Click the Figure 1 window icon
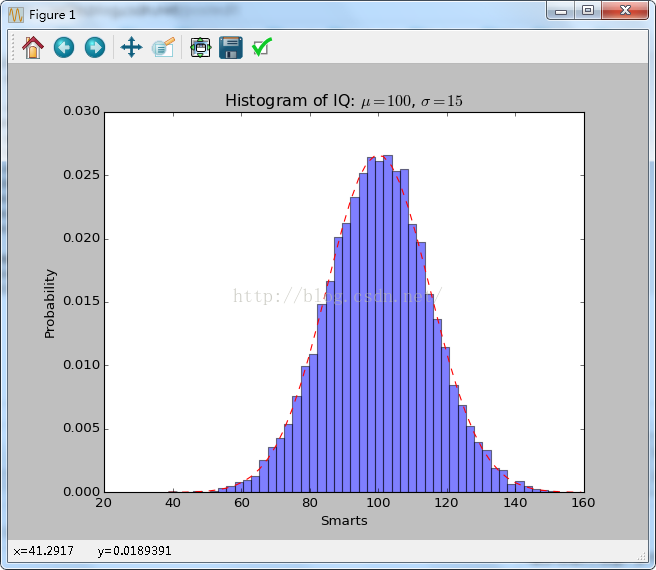Viewport: 656px width, 570px height. (x=16, y=15)
